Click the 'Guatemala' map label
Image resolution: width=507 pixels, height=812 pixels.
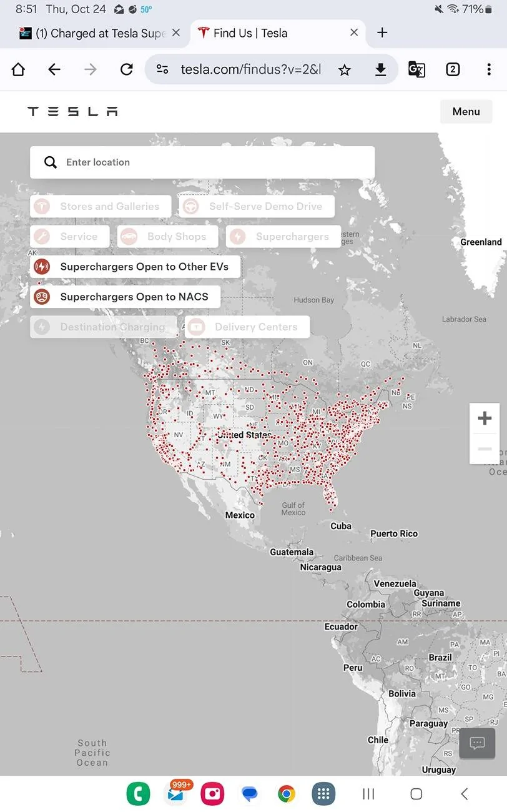pos(292,552)
